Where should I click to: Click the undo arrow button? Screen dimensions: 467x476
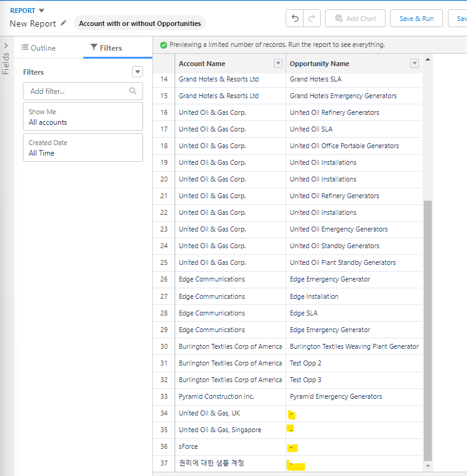point(295,19)
